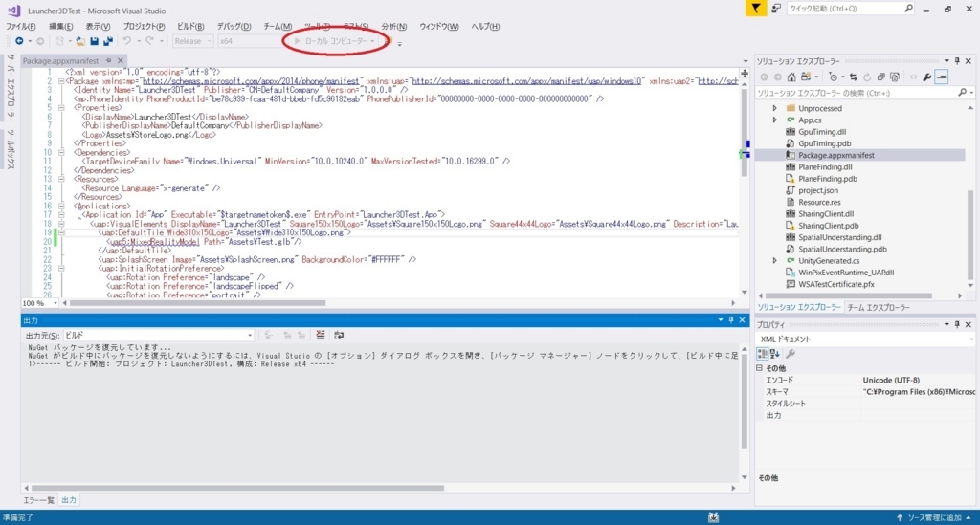Screen dimensions: 980x525
Task: Open the Solution Explorer window options dropdown arrow
Action: [x=947, y=61]
